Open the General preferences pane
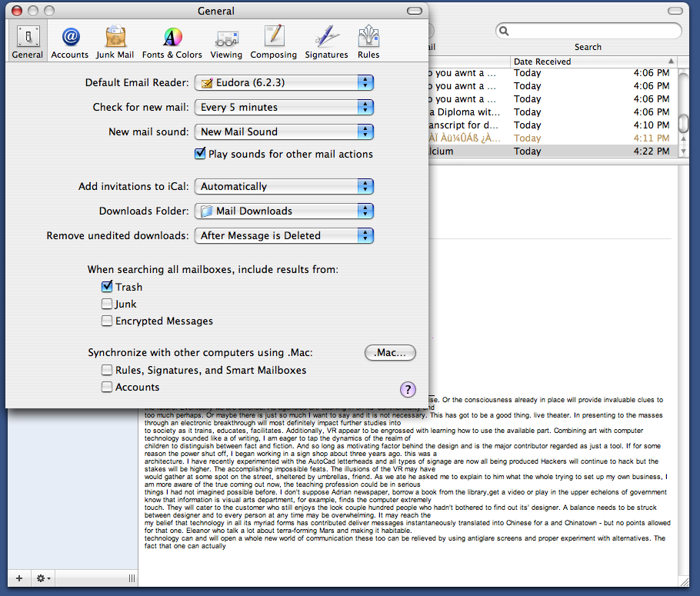This screenshot has width=700, height=596. [28, 42]
